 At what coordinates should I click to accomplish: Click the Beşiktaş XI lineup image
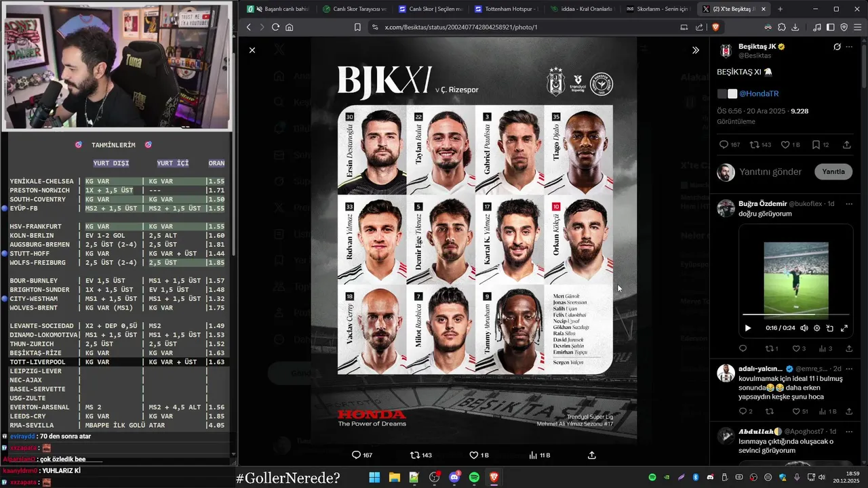point(474,239)
